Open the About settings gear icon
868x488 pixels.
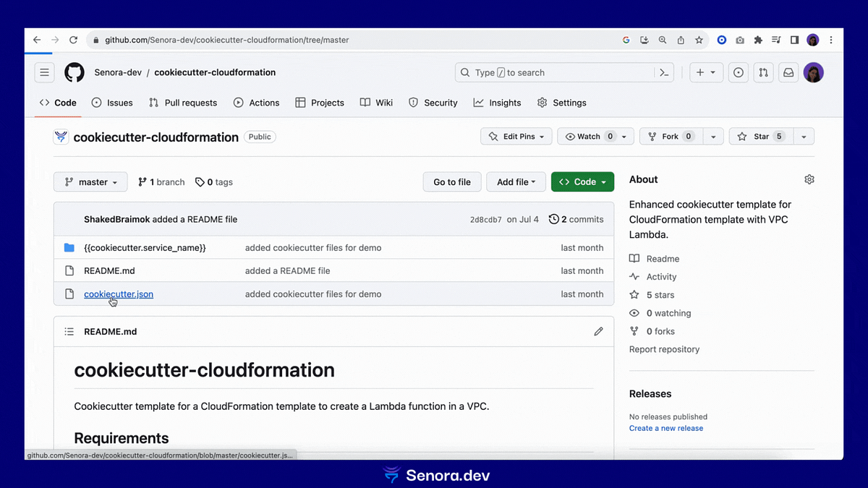pyautogui.click(x=809, y=179)
